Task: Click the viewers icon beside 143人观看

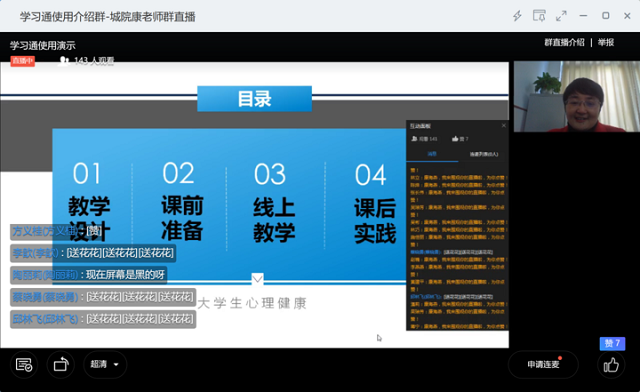Action: click(x=64, y=61)
